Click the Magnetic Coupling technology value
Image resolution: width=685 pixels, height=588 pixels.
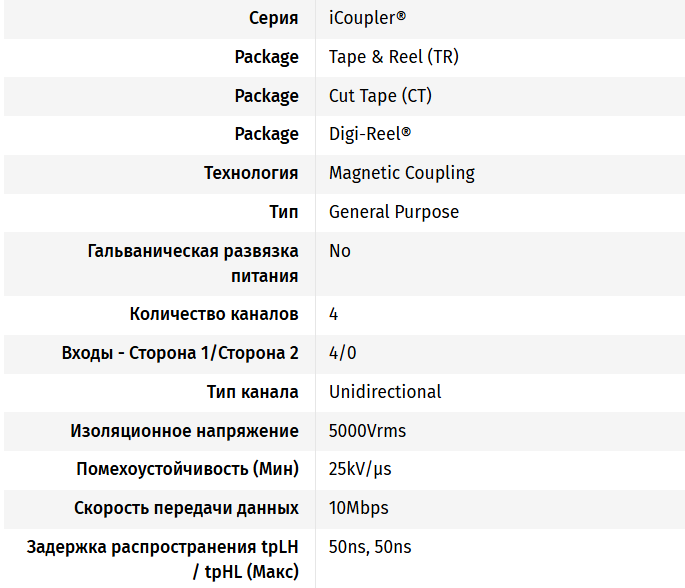(402, 173)
